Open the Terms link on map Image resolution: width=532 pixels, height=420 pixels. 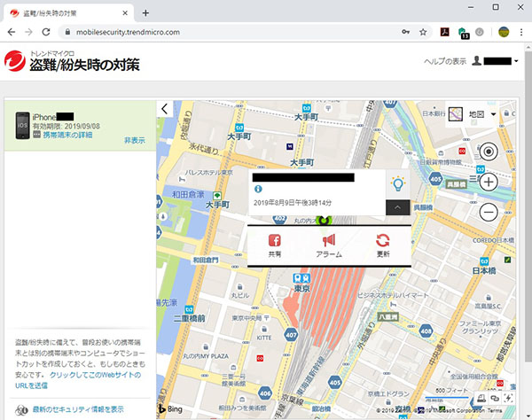[495, 410]
